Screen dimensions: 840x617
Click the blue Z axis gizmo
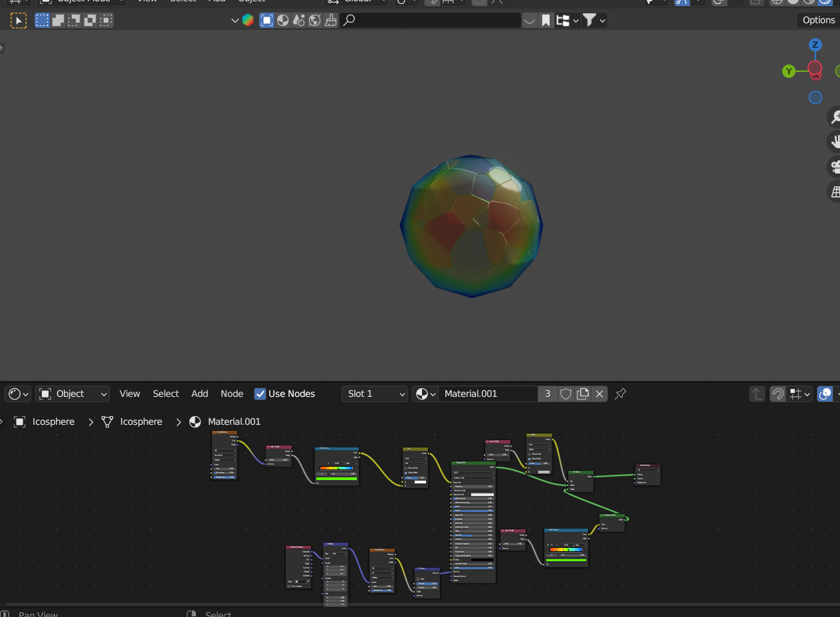tap(815, 45)
